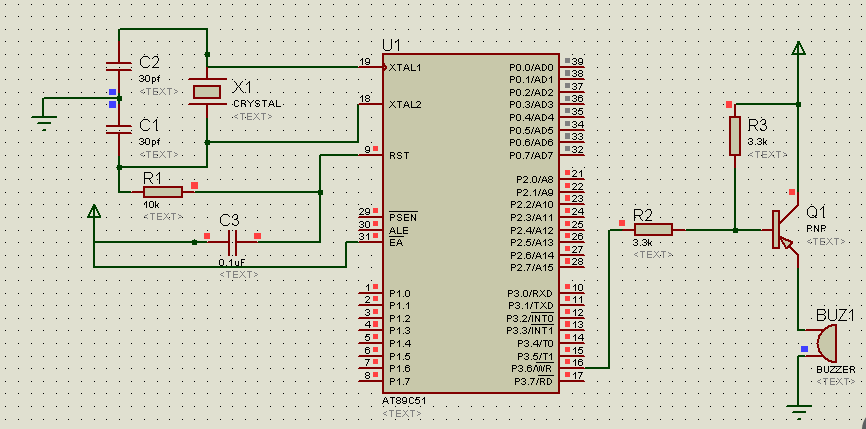
Task: Click the 30pf value under C1
Action: [x=150, y=141]
